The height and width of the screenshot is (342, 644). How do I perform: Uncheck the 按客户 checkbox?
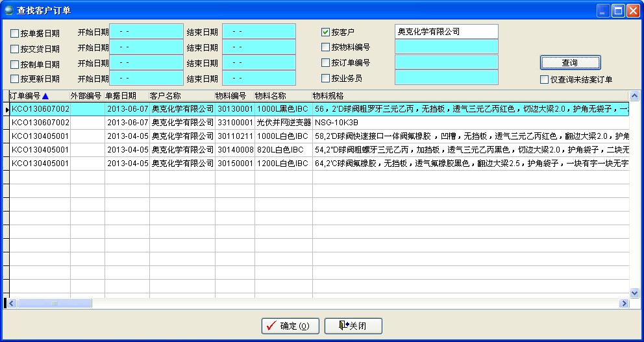click(x=326, y=32)
